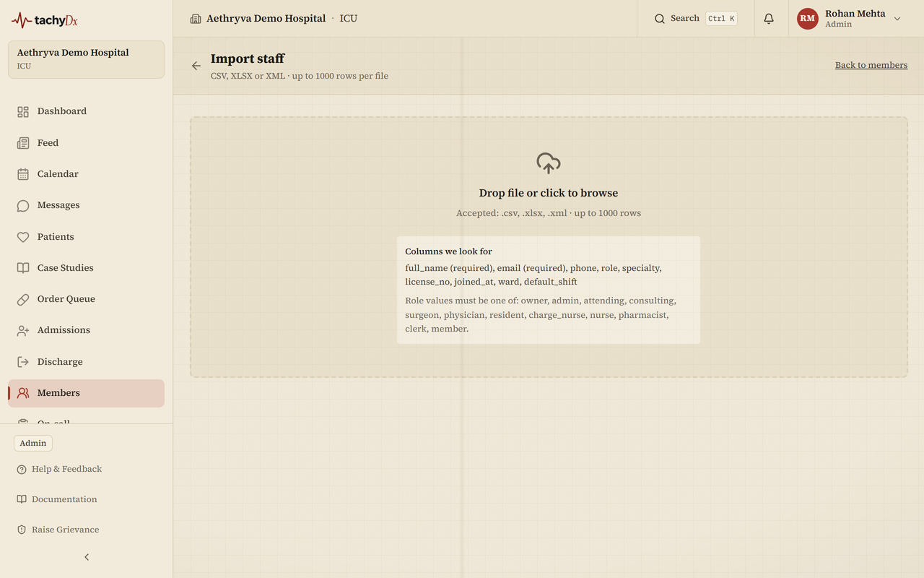Click Drop file or click to browse
This screenshot has width=924, height=578.
click(x=549, y=193)
